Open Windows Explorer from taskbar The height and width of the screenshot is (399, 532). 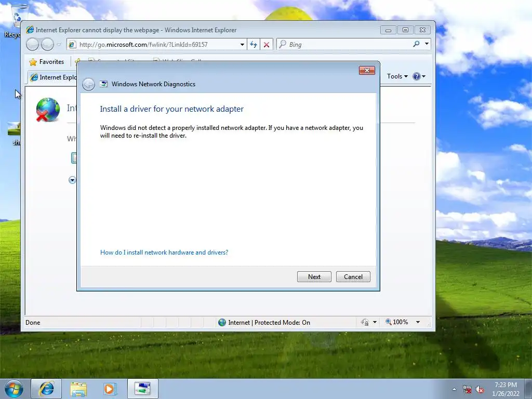pyautogui.click(x=78, y=389)
